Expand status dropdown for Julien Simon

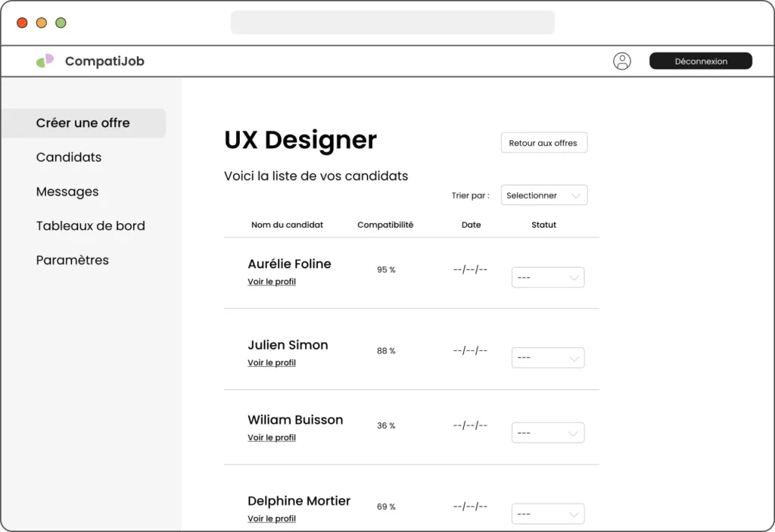click(548, 358)
